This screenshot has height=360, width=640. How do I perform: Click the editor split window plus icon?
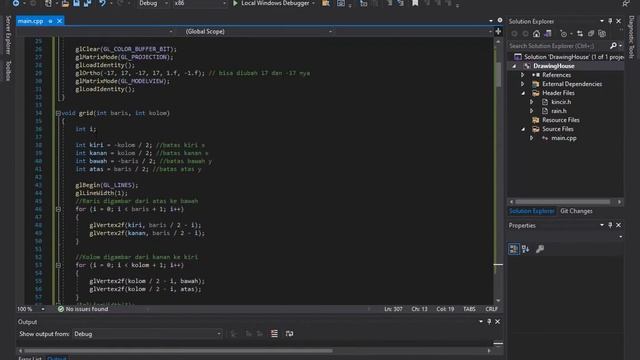pos(498,31)
